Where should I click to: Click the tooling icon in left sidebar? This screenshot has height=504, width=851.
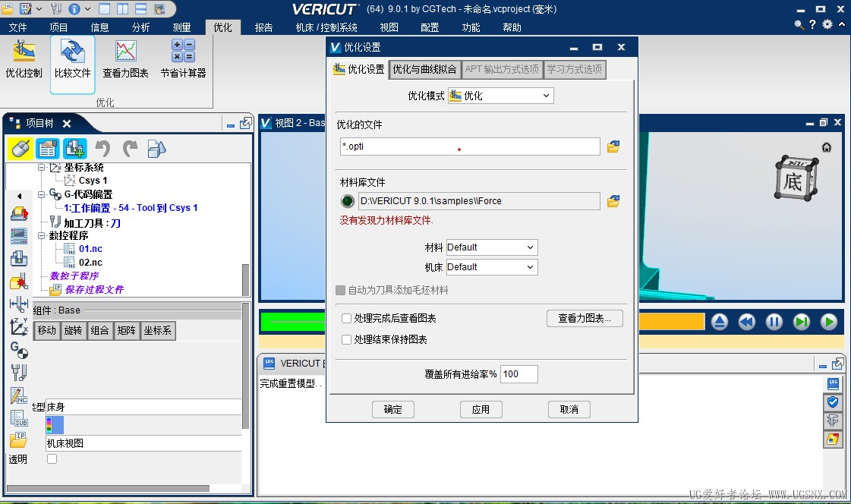tap(19, 373)
